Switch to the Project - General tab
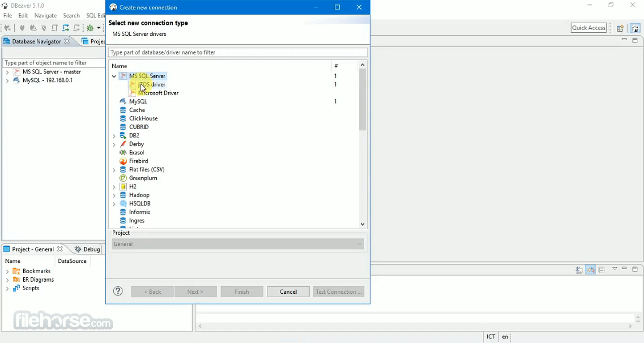The image size is (644, 343). click(x=33, y=249)
